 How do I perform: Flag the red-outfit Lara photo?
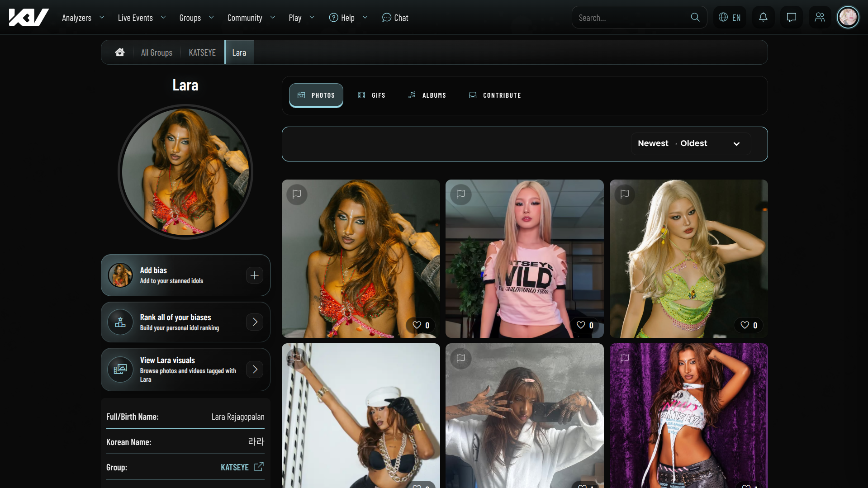click(297, 194)
